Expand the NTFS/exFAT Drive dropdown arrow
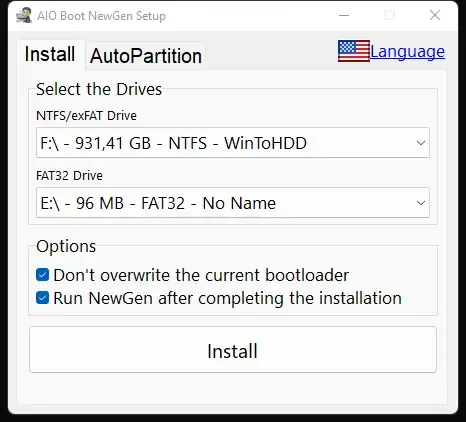The height and width of the screenshot is (422, 466). (421, 143)
